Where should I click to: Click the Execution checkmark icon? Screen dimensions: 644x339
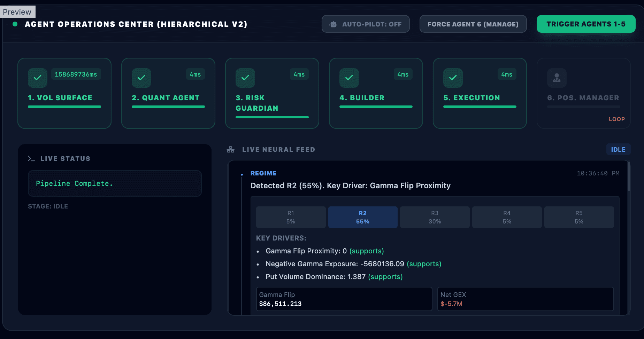(453, 78)
